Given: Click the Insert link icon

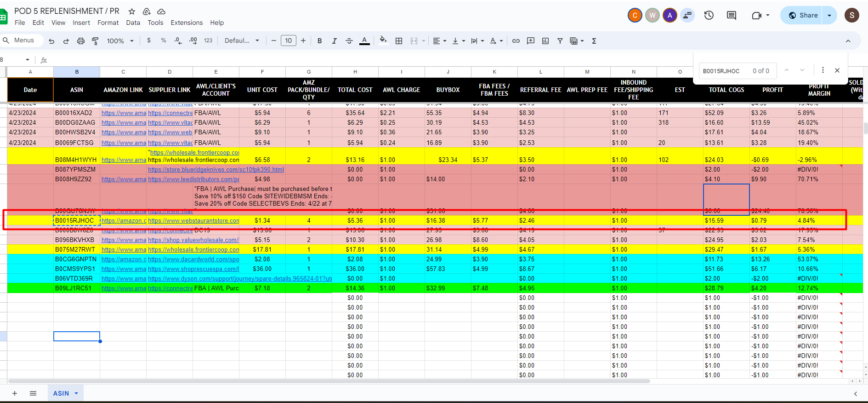Looking at the screenshot, I should pos(516,41).
